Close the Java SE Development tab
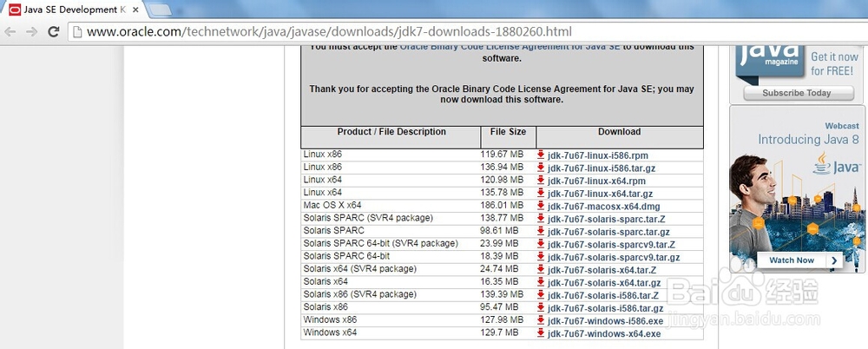Image resolution: width=868 pixels, height=349 pixels. coord(135,10)
